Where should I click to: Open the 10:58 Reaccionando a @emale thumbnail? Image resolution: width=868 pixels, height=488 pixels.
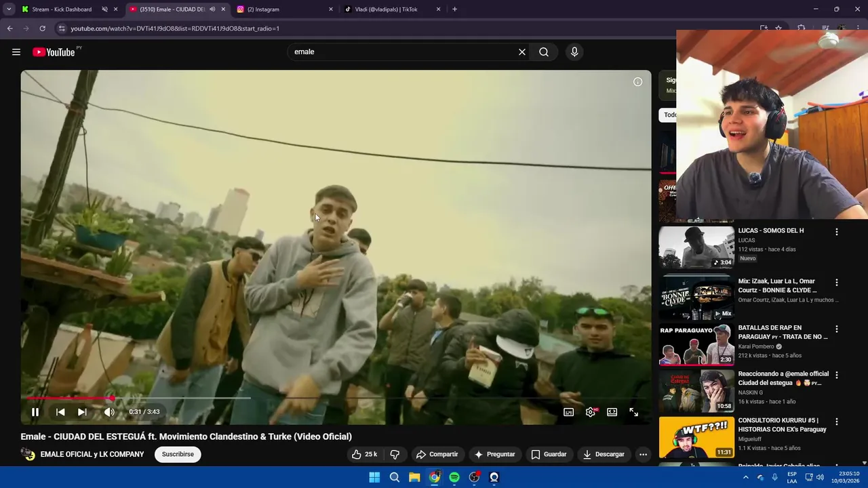pos(696,391)
